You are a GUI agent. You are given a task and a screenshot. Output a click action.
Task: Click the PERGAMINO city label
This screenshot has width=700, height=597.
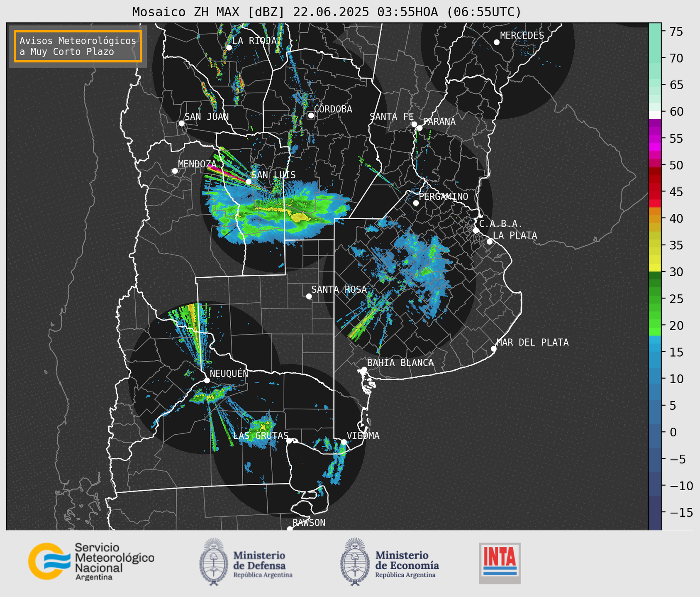(x=444, y=197)
